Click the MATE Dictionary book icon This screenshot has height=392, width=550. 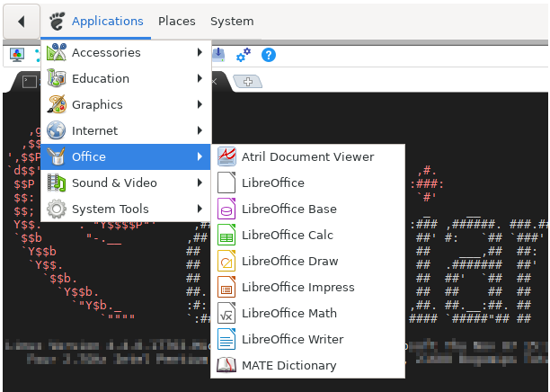(226, 365)
